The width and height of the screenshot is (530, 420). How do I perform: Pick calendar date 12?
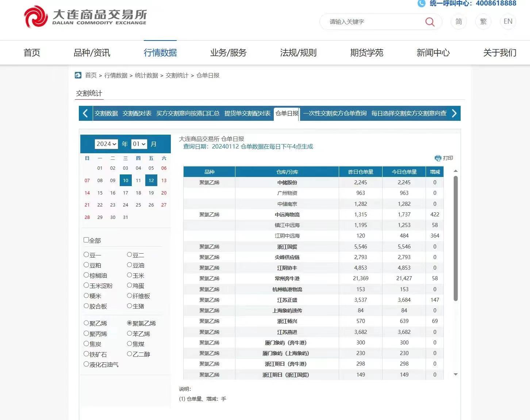click(151, 180)
